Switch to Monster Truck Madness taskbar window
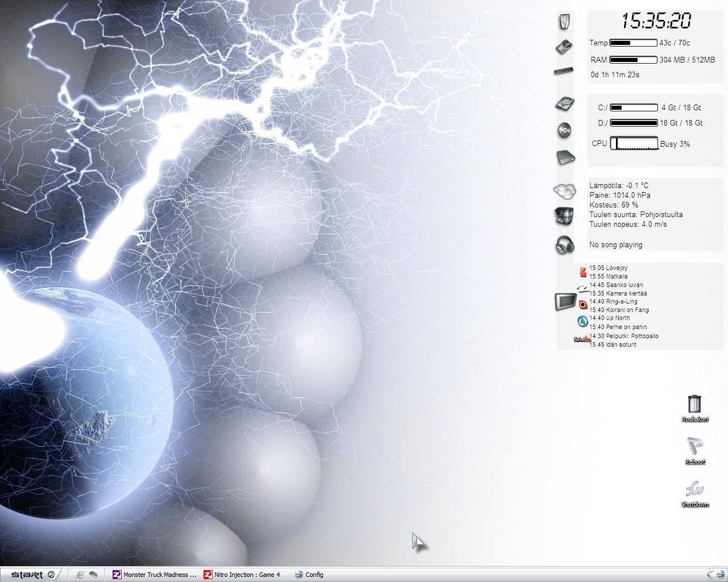Screen dimensions: 728x582 pos(155,575)
